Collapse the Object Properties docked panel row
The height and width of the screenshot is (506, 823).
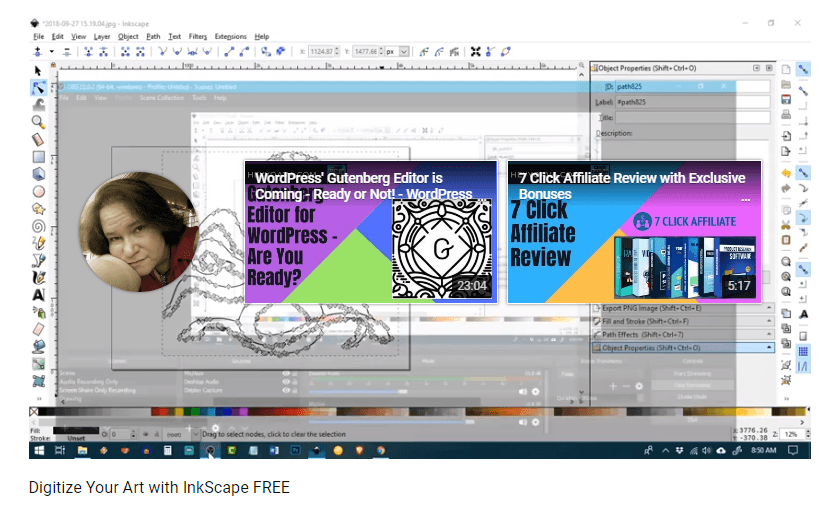(x=683, y=347)
